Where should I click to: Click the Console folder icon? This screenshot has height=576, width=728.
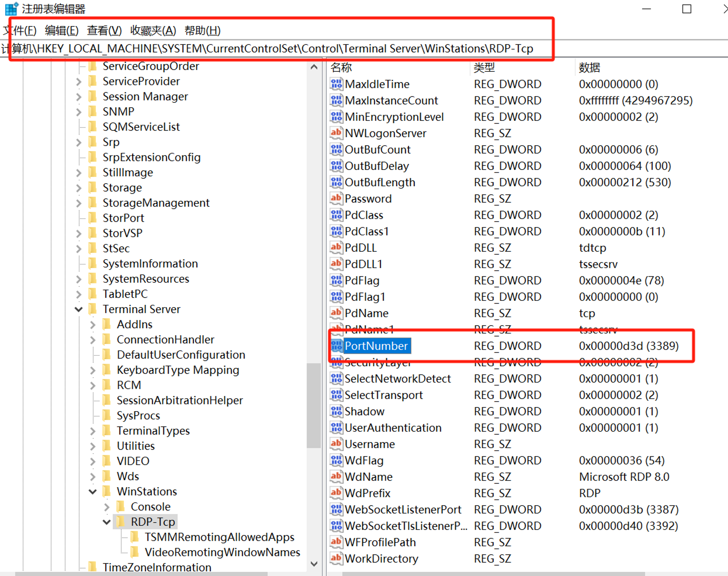121,507
